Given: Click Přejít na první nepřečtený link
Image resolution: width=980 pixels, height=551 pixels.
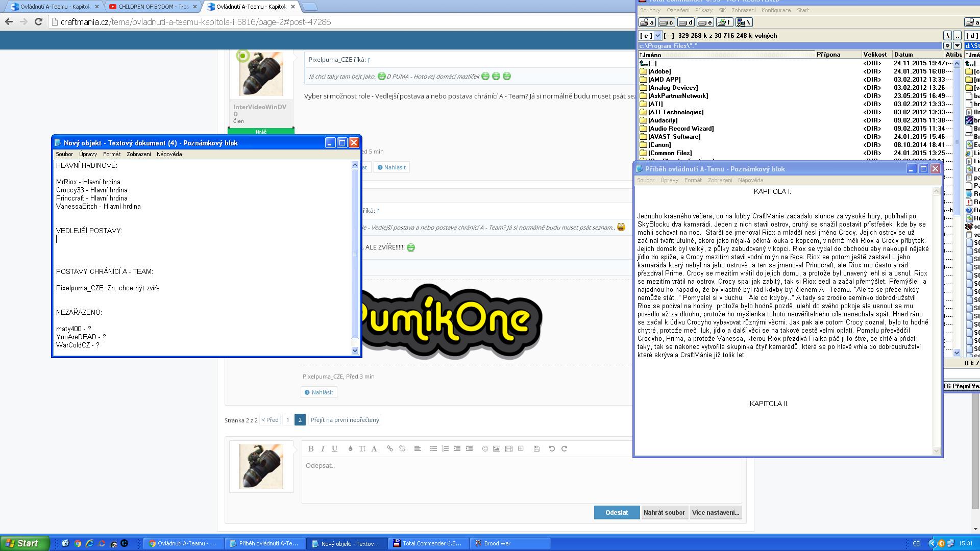Looking at the screenshot, I should [345, 419].
